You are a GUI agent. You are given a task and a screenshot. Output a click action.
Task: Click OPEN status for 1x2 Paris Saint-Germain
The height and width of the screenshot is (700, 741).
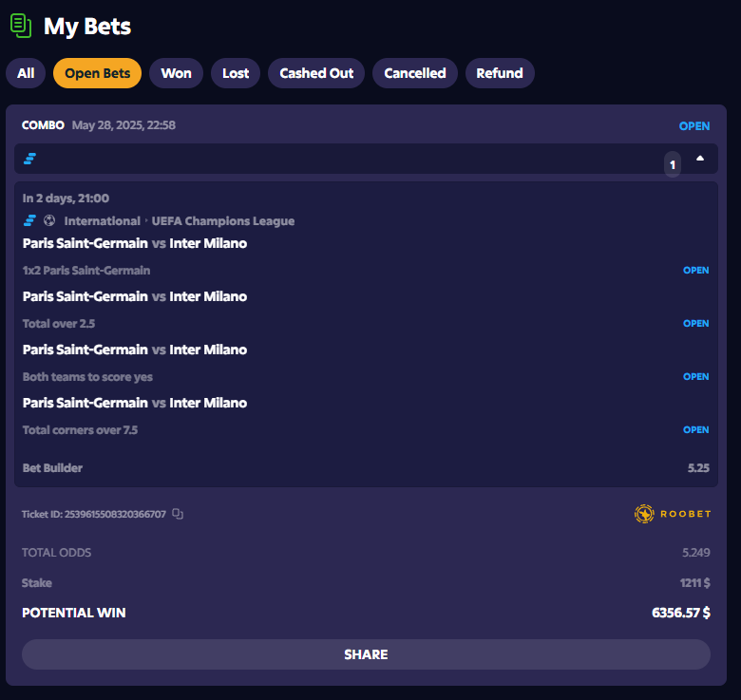coord(695,270)
